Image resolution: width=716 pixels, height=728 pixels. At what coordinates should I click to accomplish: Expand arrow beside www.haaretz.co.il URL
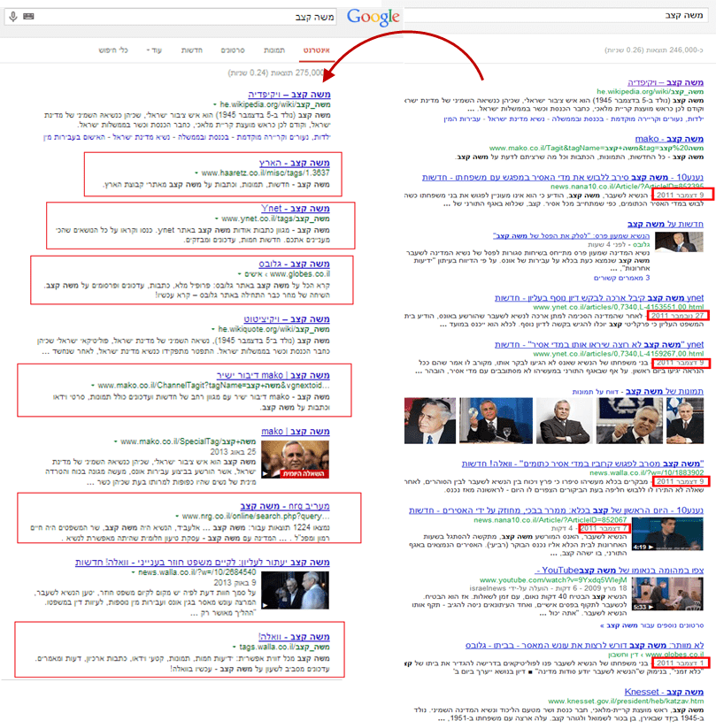(x=196, y=173)
